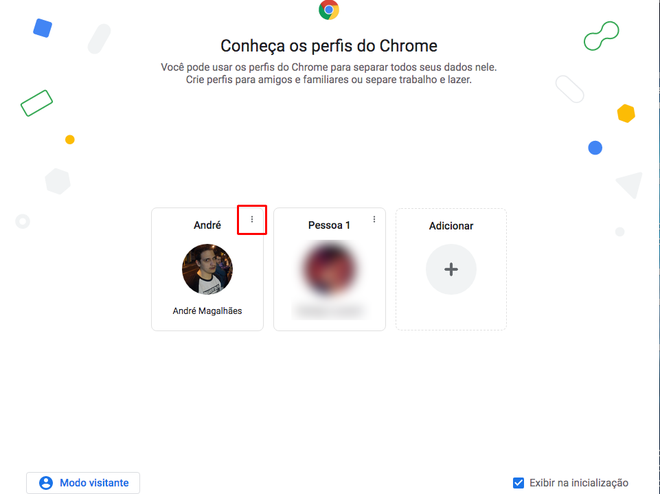Click the solid blue circle decoration

595,148
